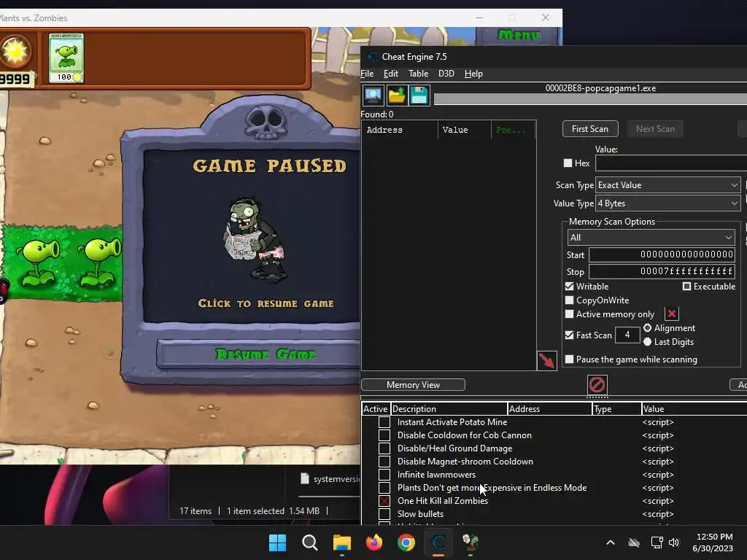Open the D3D menu
This screenshot has width=747, height=560.
pyautogui.click(x=446, y=74)
